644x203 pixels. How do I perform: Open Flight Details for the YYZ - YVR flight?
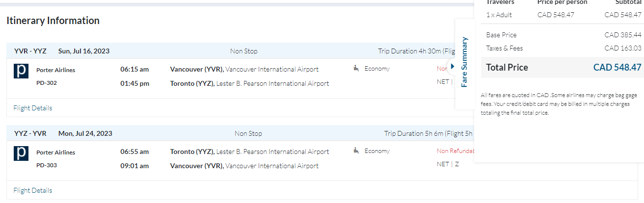tap(33, 190)
